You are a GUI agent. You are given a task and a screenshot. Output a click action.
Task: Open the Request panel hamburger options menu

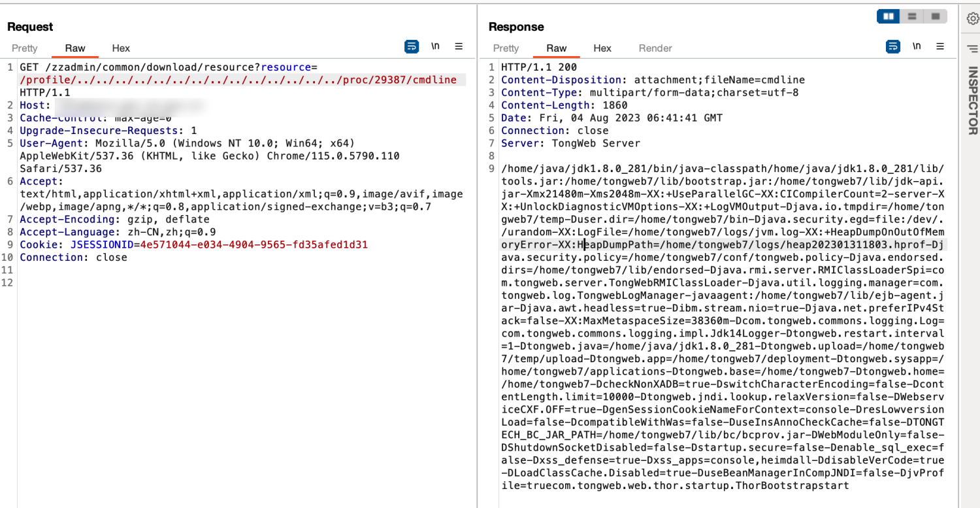(459, 46)
